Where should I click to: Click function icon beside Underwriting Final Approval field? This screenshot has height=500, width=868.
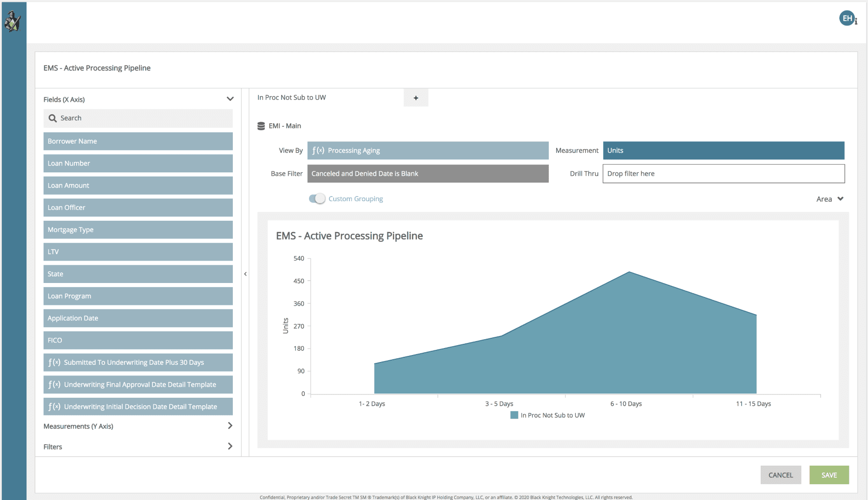pyautogui.click(x=54, y=385)
